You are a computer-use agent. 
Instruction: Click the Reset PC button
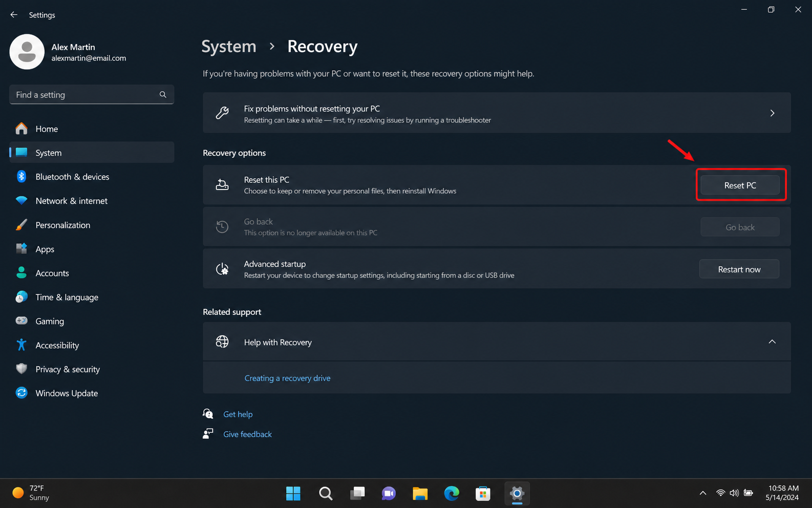(740, 185)
